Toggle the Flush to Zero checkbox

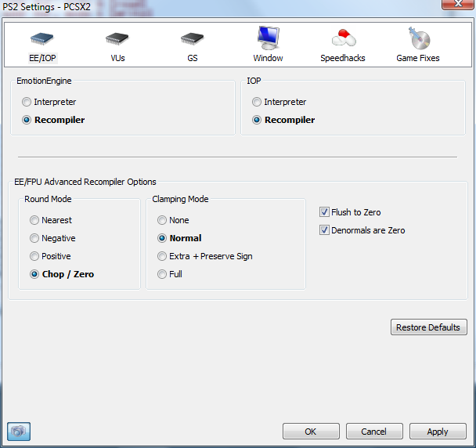(324, 211)
